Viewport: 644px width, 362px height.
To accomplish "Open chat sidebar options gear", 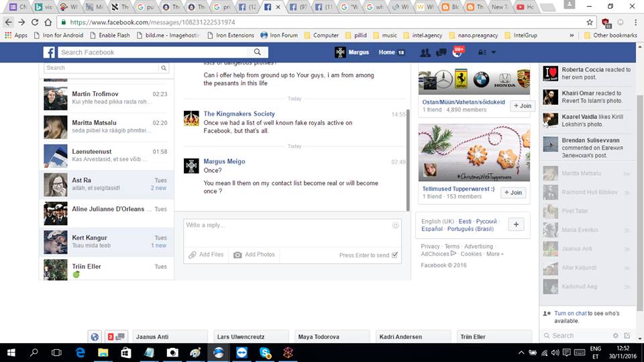I will coord(615,336).
